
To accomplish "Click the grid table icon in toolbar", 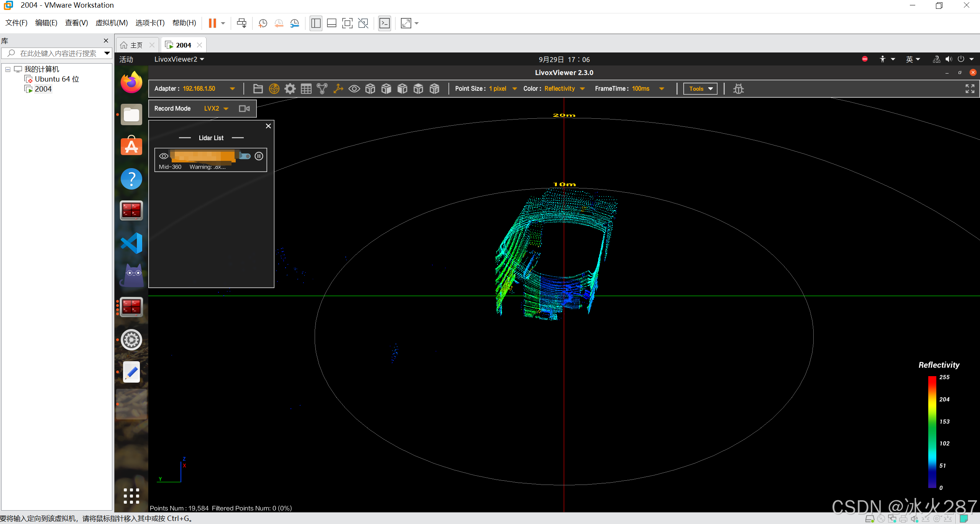I will click(306, 89).
